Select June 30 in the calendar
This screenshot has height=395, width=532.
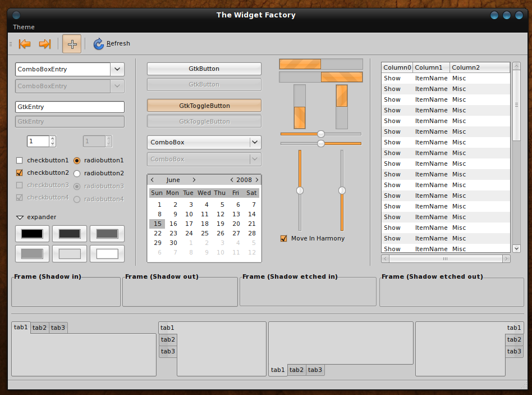173,243
